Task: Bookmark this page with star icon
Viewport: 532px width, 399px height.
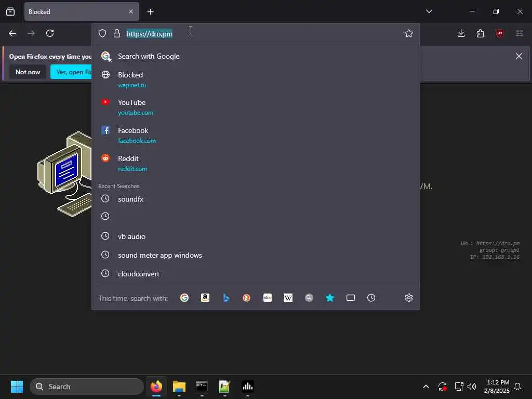Action: [409, 33]
